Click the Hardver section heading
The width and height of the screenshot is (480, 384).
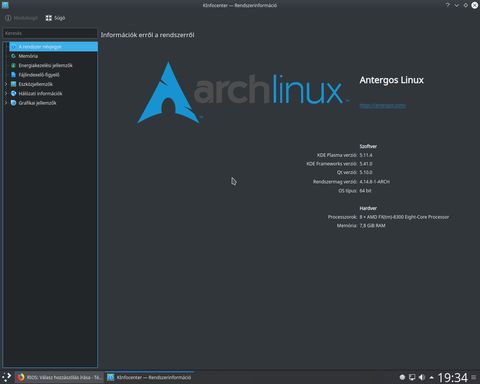click(x=368, y=208)
